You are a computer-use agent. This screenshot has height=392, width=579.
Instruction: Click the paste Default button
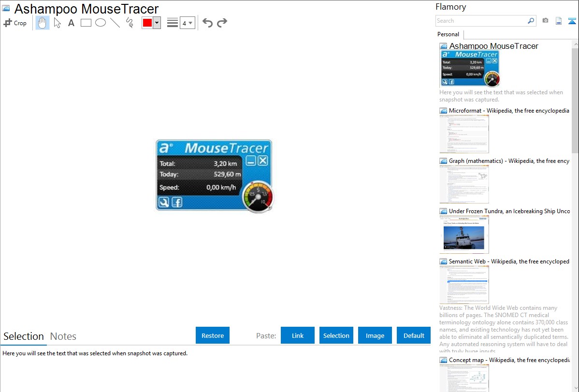(x=414, y=335)
